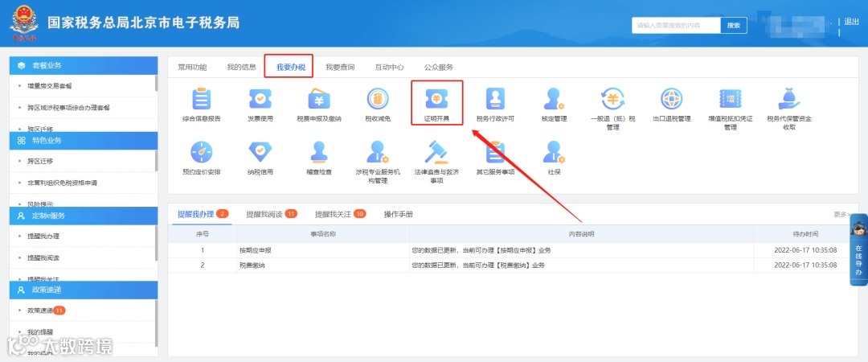Image resolution: width=868 pixels, height=362 pixels.
Task: Open 在线导办 assistant widget
Action: [x=858, y=249]
